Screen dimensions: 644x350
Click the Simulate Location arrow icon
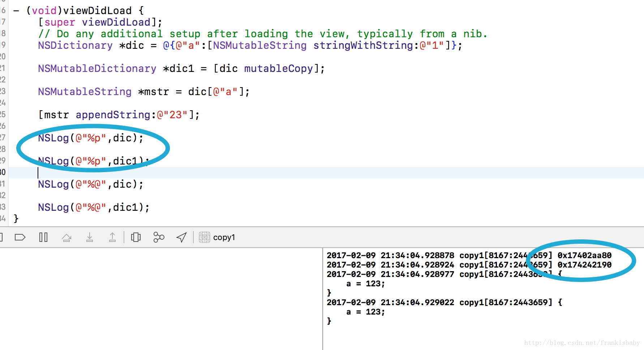(181, 237)
